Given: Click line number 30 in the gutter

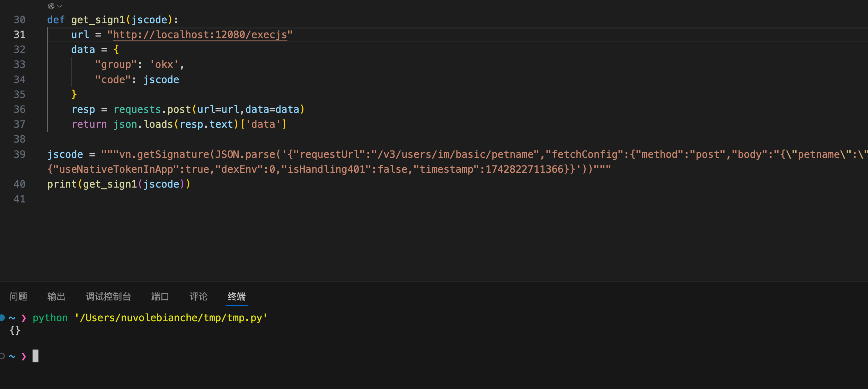Looking at the screenshot, I should pos(19,20).
